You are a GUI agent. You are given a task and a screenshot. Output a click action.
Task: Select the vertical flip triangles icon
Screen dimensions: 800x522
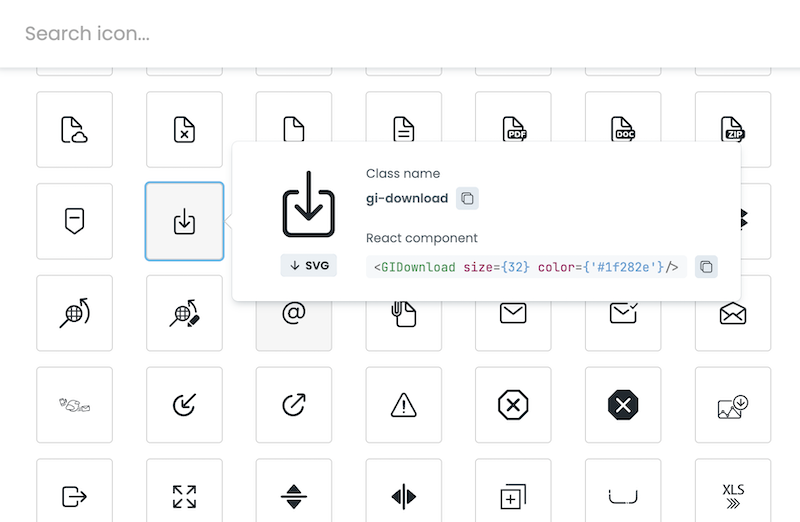(x=294, y=491)
